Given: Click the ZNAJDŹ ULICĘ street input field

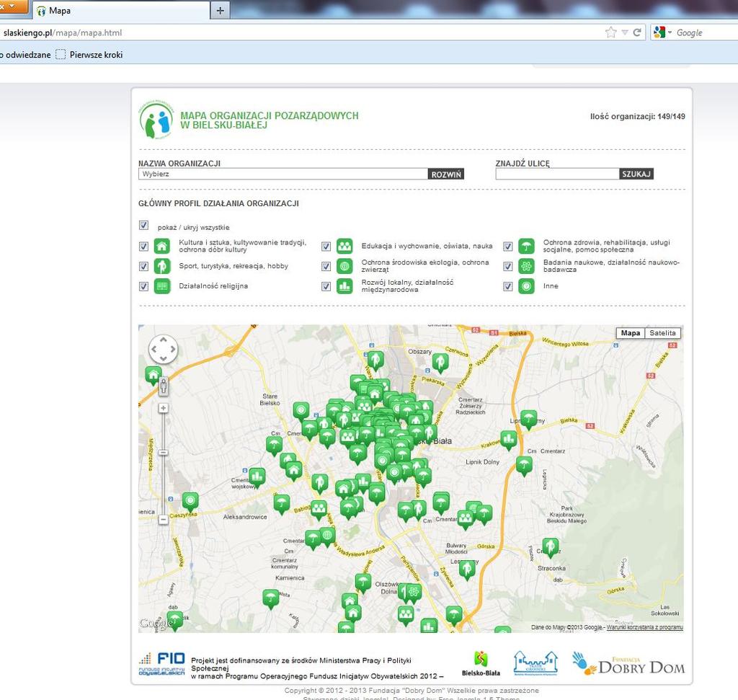Looking at the screenshot, I should (557, 174).
